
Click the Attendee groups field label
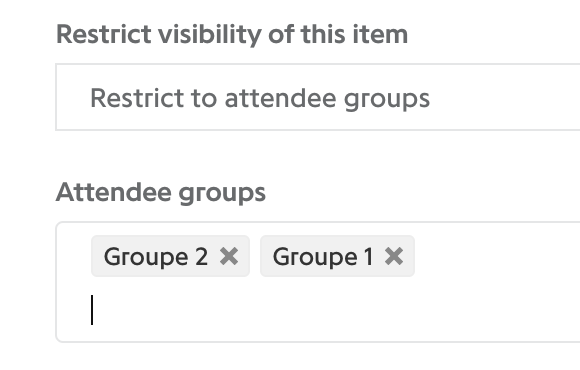(x=161, y=192)
